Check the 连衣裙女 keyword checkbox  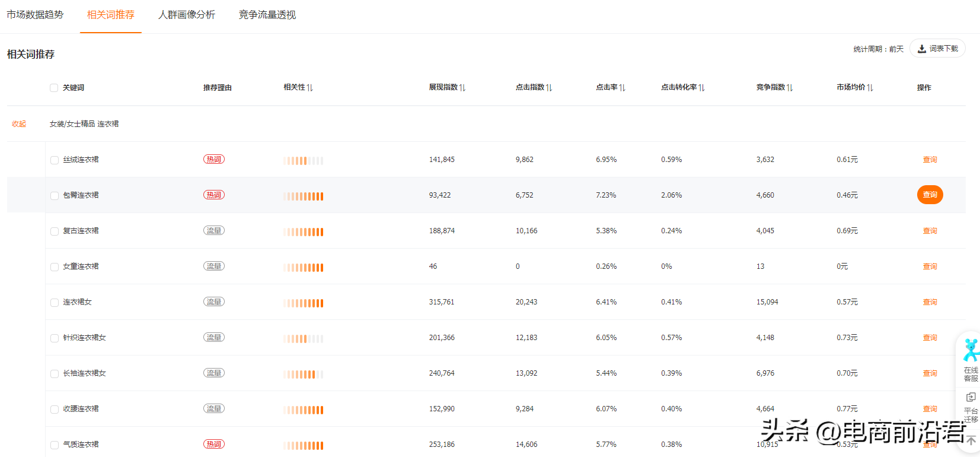[55, 303]
